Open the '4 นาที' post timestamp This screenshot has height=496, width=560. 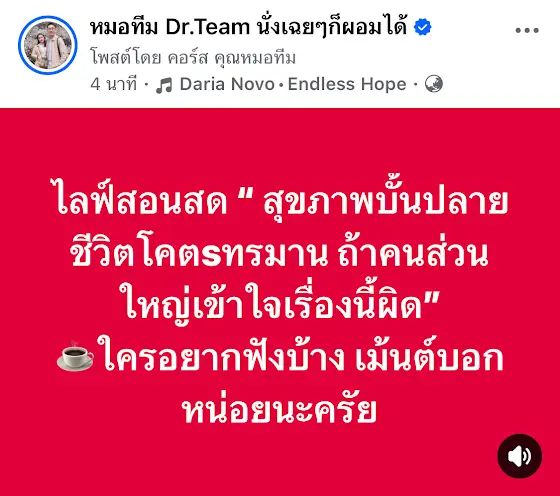tap(114, 85)
